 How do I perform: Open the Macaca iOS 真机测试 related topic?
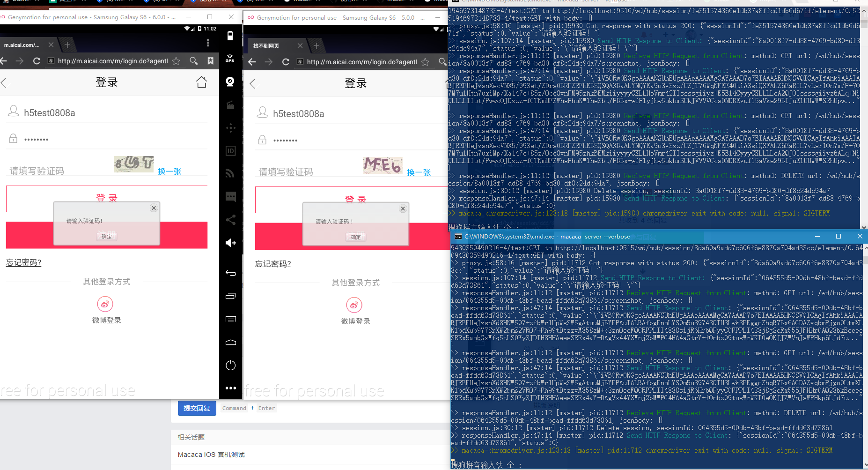coord(211,455)
